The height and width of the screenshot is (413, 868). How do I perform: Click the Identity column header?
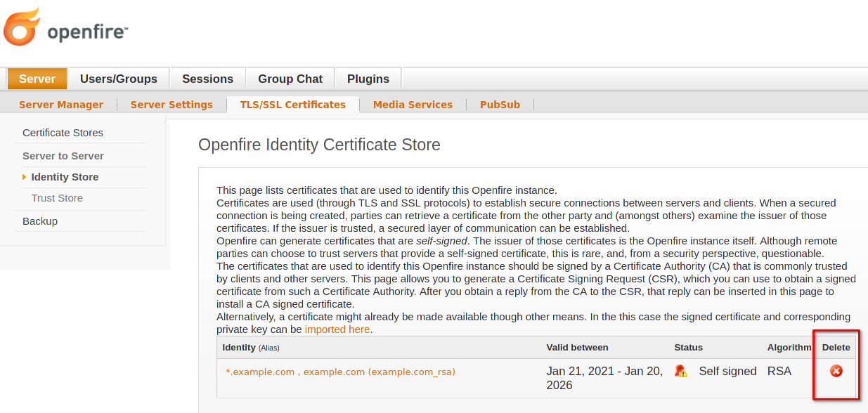[251, 348]
